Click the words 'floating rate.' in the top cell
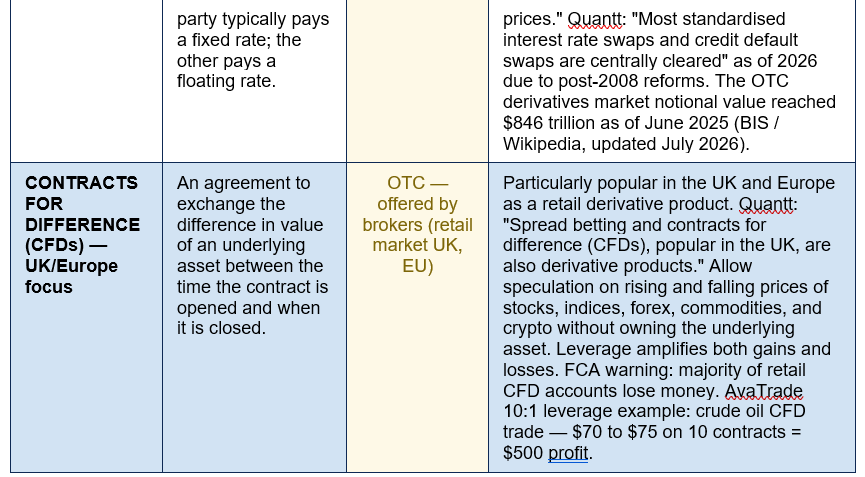The image size is (865, 477). click(226, 82)
